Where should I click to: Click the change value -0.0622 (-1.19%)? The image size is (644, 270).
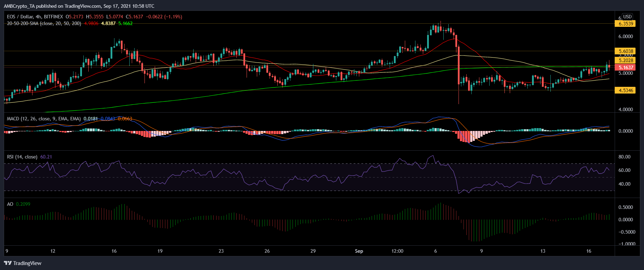coord(164,17)
